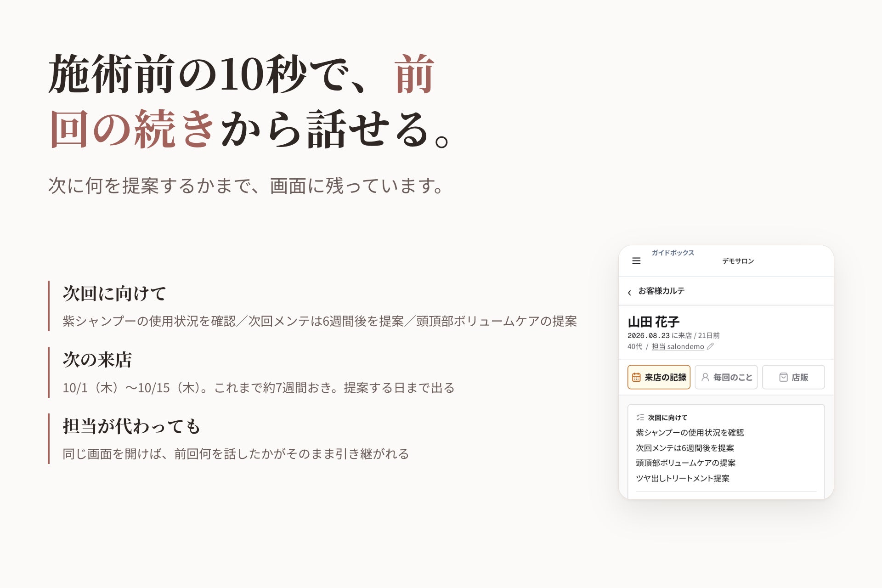882x588 pixels.
Task: Tap the back chevron beside お客様カルテ
Action: 629,292
